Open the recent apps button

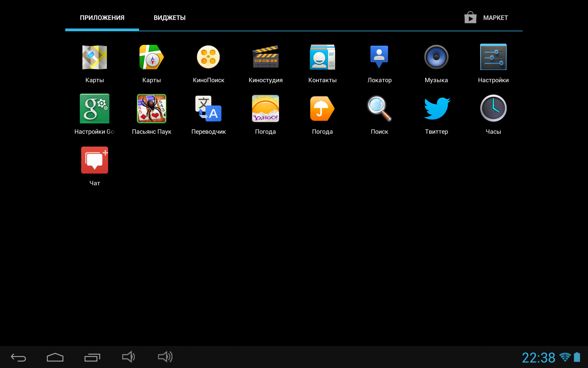pyautogui.click(x=92, y=357)
